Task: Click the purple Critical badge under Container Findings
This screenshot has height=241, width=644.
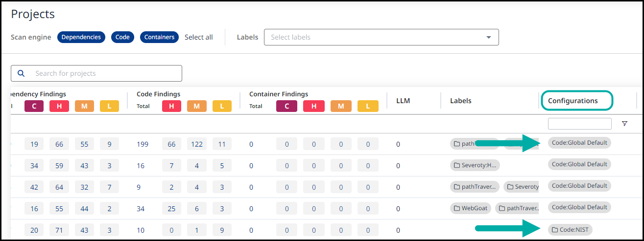Action: point(286,106)
